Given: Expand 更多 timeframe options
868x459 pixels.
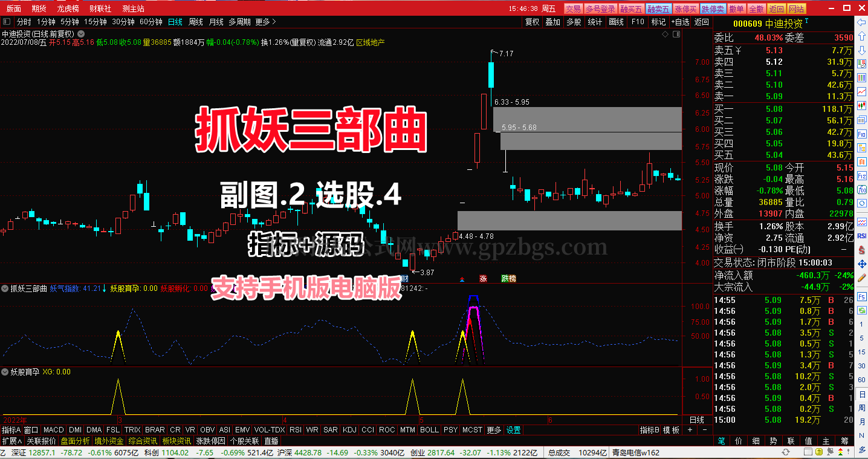Looking at the screenshot, I should point(265,22).
